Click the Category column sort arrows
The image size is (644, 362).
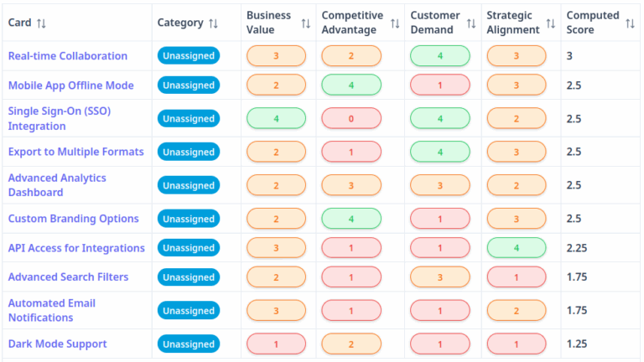pos(213,23)
